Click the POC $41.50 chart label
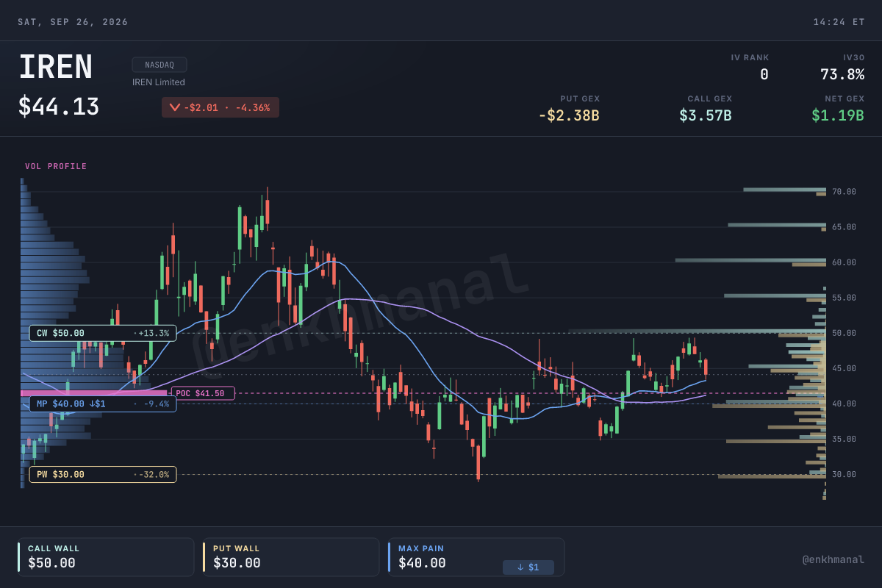Viewport: 882px width, 588px height. click(203, 393)
